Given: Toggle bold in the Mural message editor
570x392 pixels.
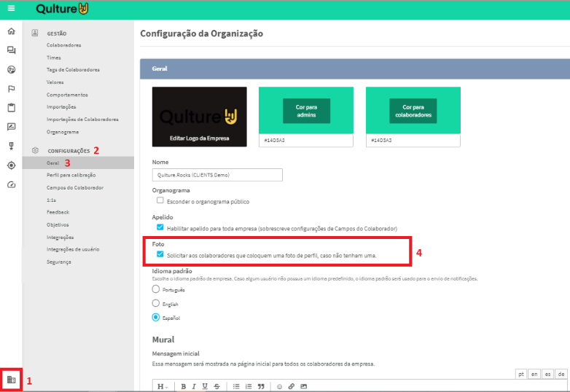Looking at the screenshot, I should click(x=184, y=386).
